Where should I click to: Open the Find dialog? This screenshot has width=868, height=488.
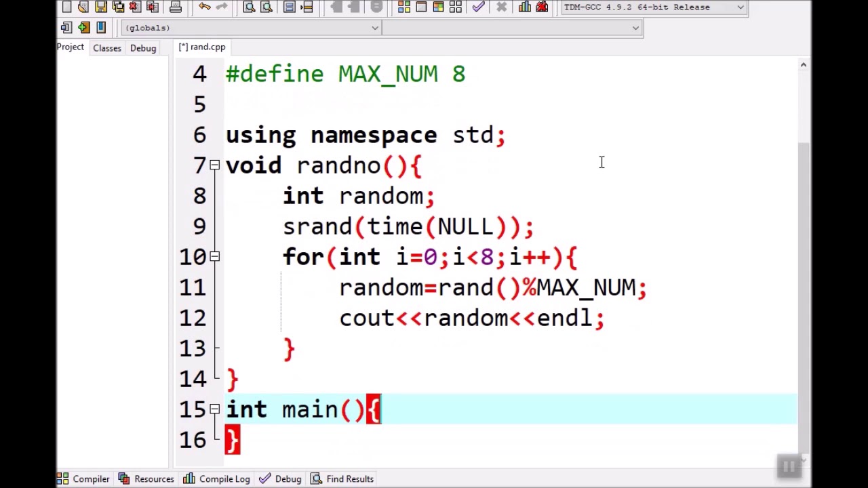point(250,7)
